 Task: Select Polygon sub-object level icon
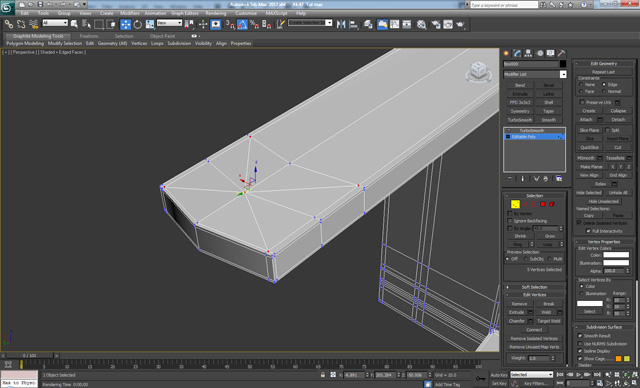[x=543, y=204]
